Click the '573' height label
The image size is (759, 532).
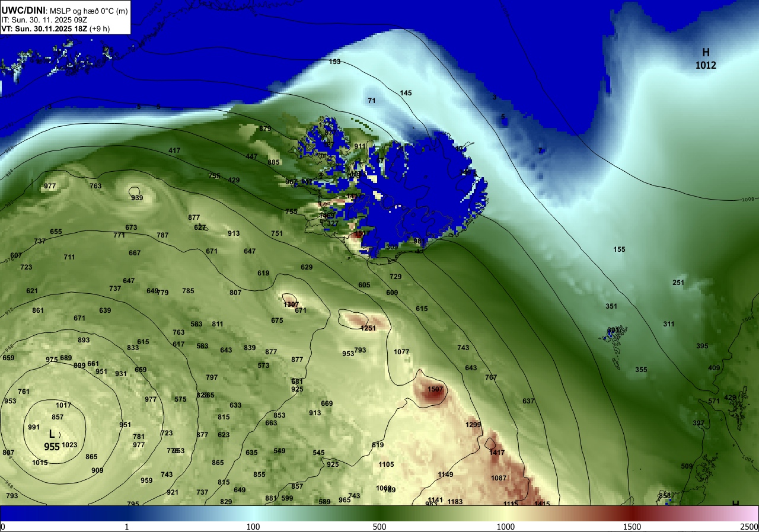263,366
